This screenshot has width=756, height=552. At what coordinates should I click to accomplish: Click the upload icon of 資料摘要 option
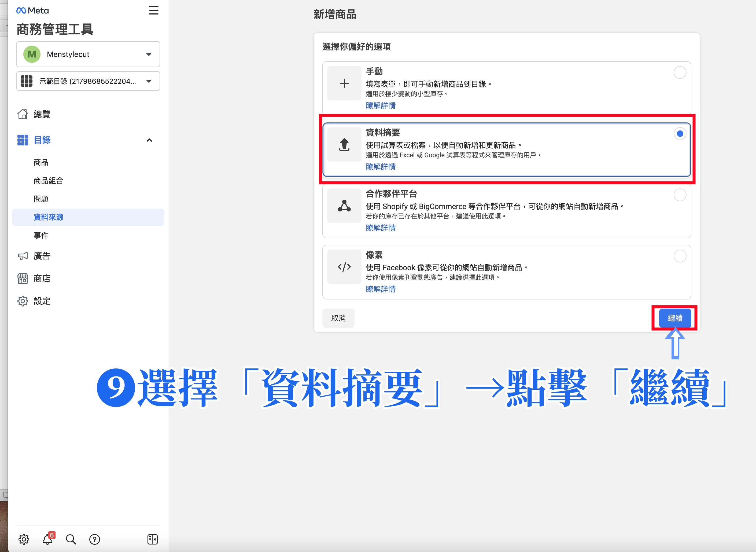pyautogui.click(x=344, y=144)
